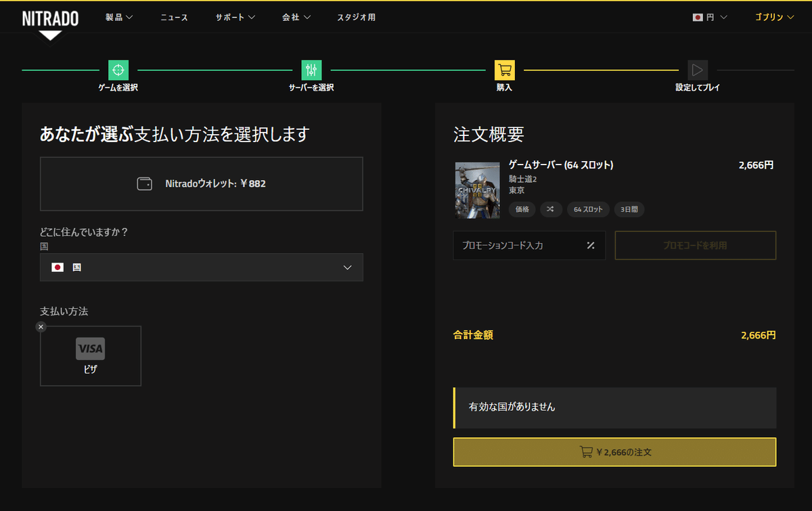Open the ゴブリン account menu

[775, 18]
